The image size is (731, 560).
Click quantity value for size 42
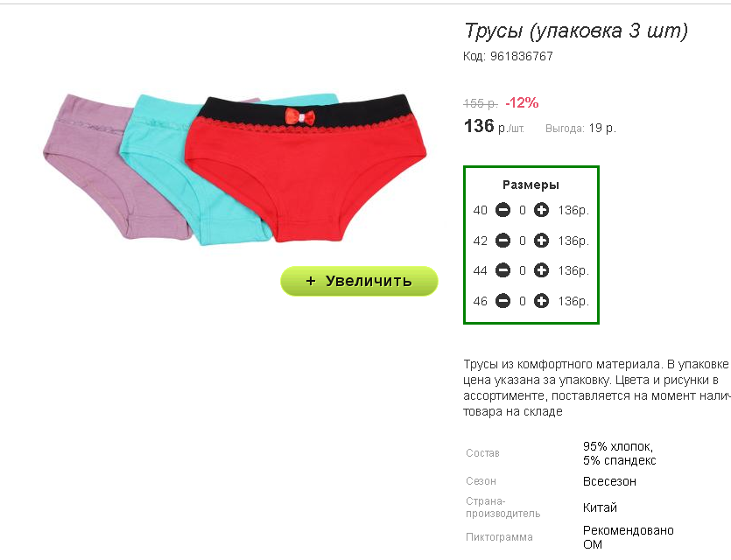click(523, 241)
